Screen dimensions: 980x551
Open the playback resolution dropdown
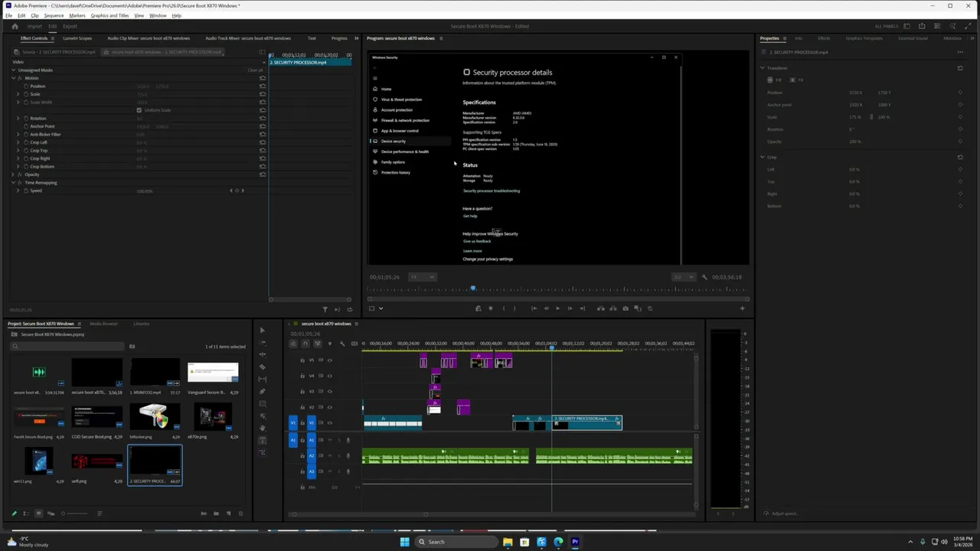683,277
